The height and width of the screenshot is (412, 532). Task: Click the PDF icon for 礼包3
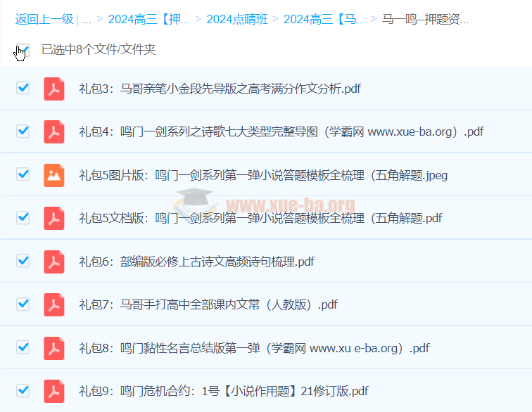tap(54, 89)
